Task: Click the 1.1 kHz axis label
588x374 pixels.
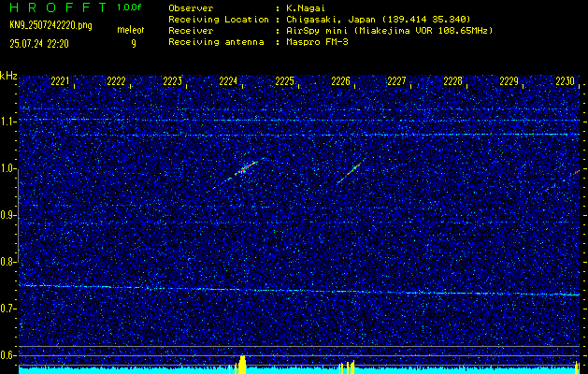Action: [x=8, y=122]
